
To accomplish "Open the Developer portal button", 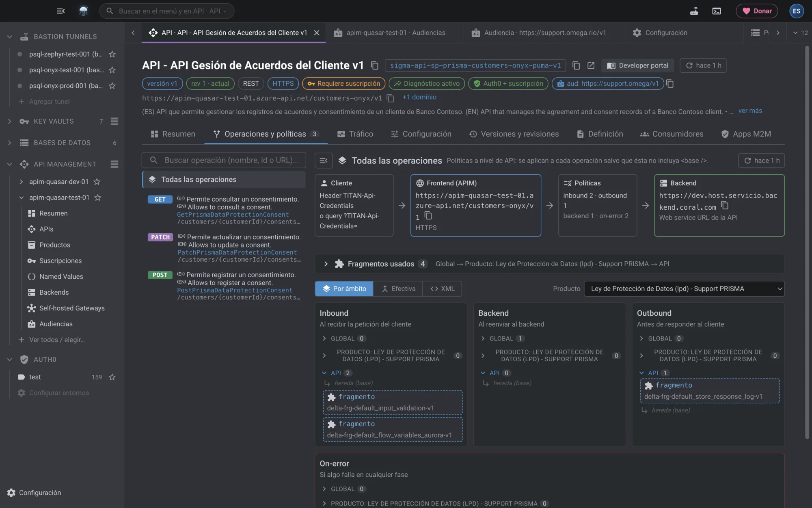I will tap(637, 65).
